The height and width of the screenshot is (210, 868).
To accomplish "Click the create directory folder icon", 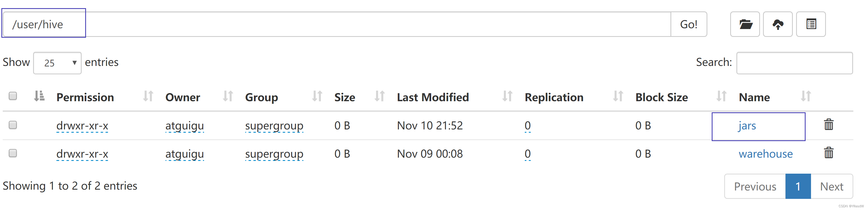I will [745, 24].
